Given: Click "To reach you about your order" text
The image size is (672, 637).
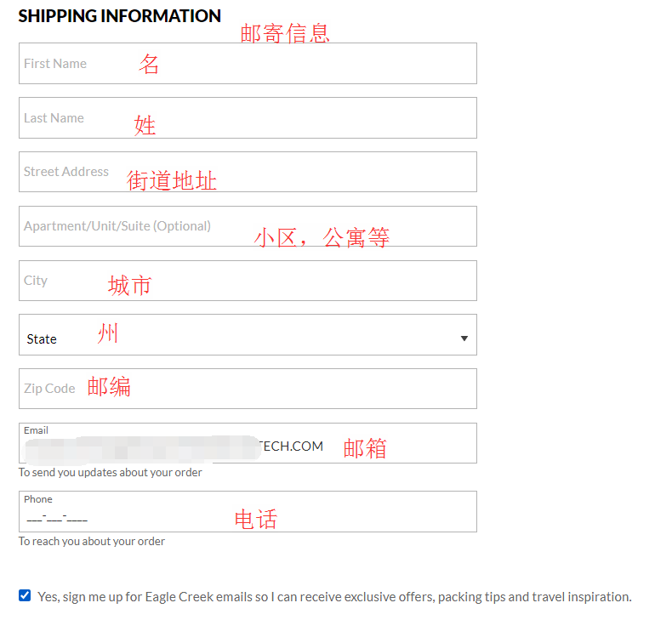Looking at the screenshot, I should click(x=92, y=542).
